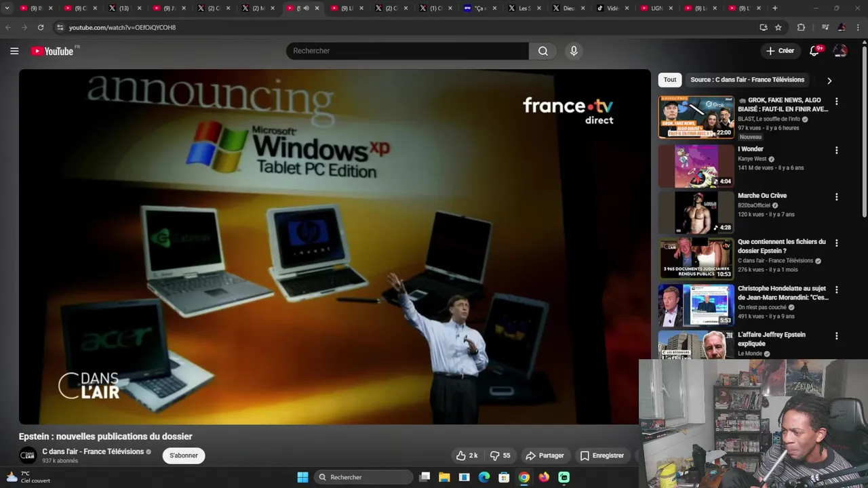Open the YouTube notifications bell
The image size is (868, 488).
(815, 51)
